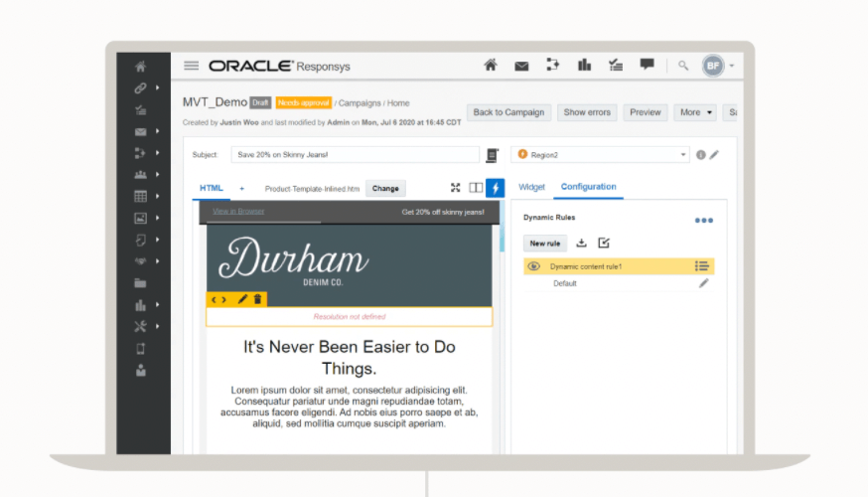Toggle the lightning bolt dynamic content icon
The height and width of the screenshot is (497, 868).
coord(496,188)
